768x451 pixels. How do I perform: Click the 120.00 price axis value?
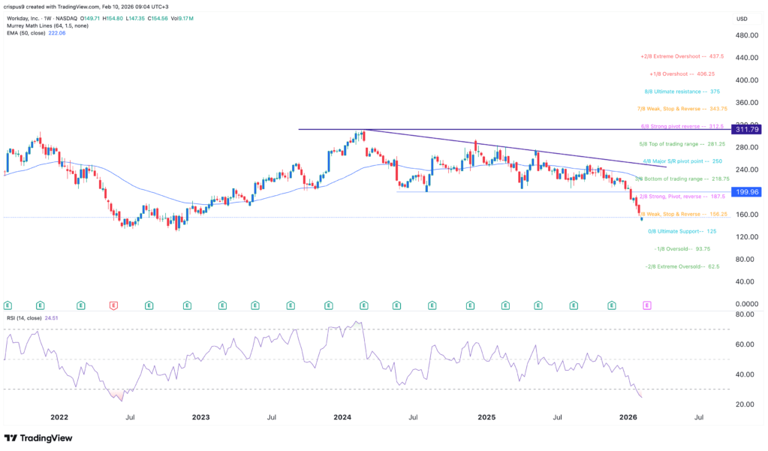point(746,237)
